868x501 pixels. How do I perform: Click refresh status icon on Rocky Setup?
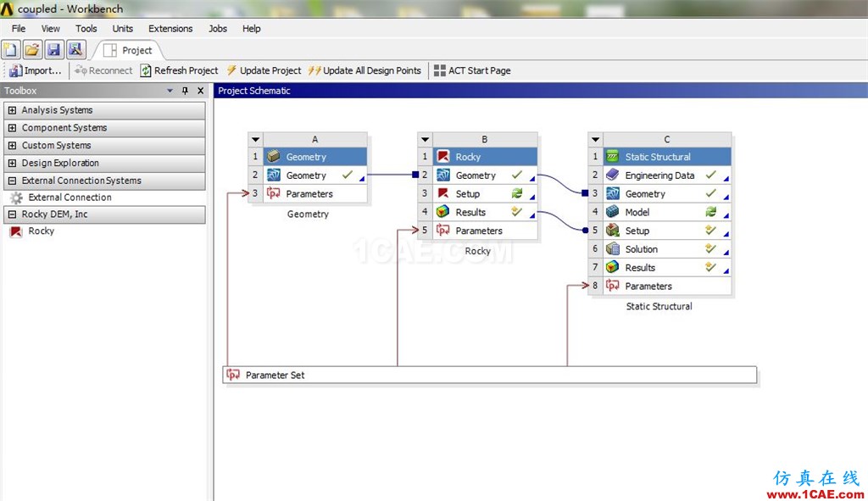pos(517,193)
